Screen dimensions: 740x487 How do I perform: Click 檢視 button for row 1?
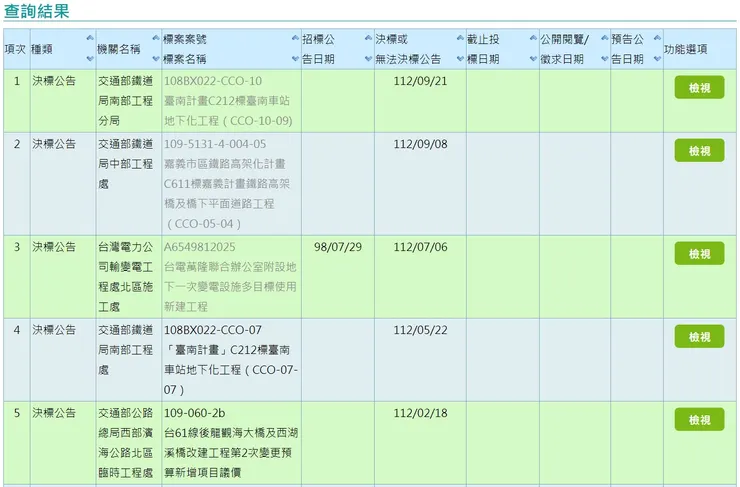pos(699,87)
